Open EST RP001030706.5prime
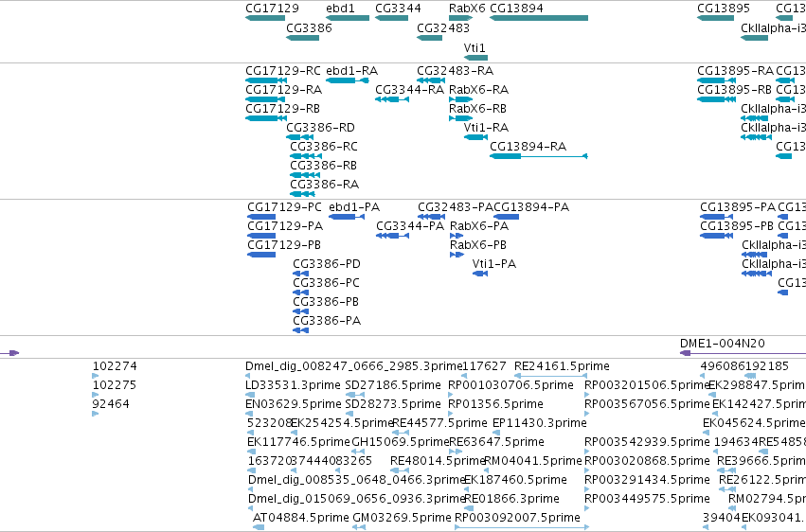 [510, 385]
